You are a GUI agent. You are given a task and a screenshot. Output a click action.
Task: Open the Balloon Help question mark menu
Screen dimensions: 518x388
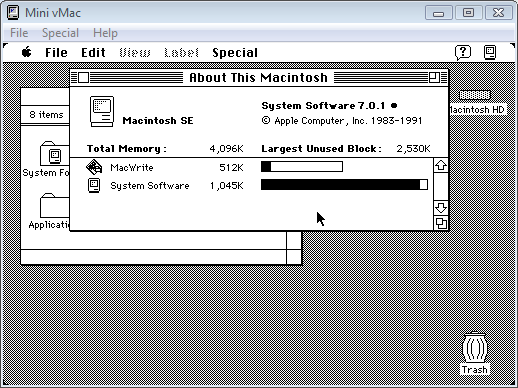[463, 52]
